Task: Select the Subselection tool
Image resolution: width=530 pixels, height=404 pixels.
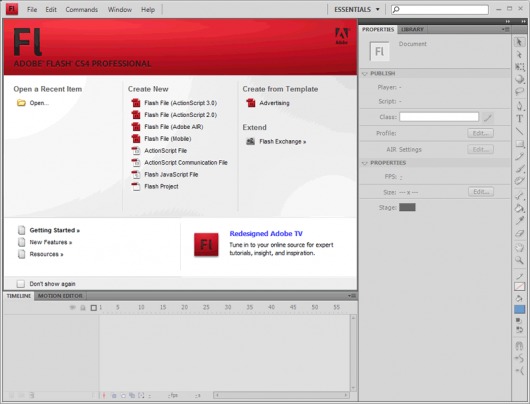Action: click(x=519, y=54)
